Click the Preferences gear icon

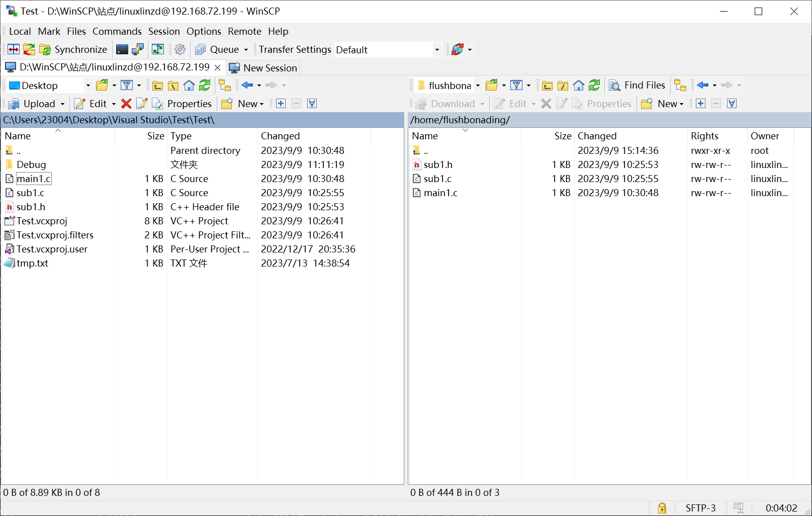[x=180, y=49]
